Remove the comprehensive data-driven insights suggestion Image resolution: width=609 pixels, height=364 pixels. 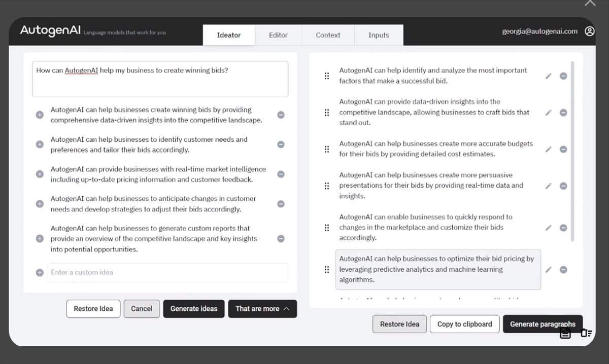[x=281, y=115]
